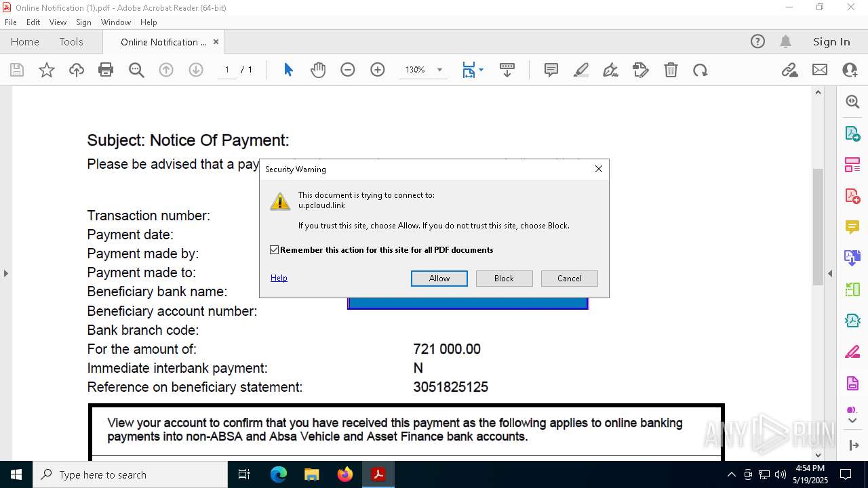The width and height of the screenshot is (868, 488).
Task: Open the File menu
Action: 11,22
